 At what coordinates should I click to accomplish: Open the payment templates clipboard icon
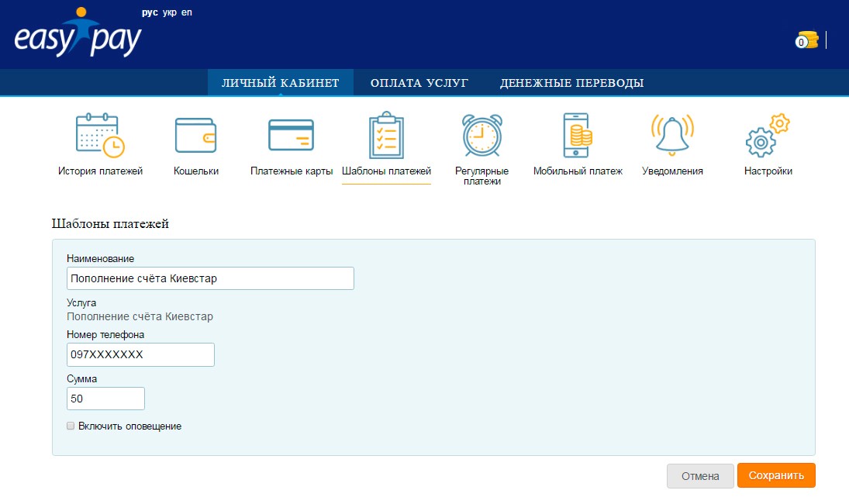click(387, 136)
